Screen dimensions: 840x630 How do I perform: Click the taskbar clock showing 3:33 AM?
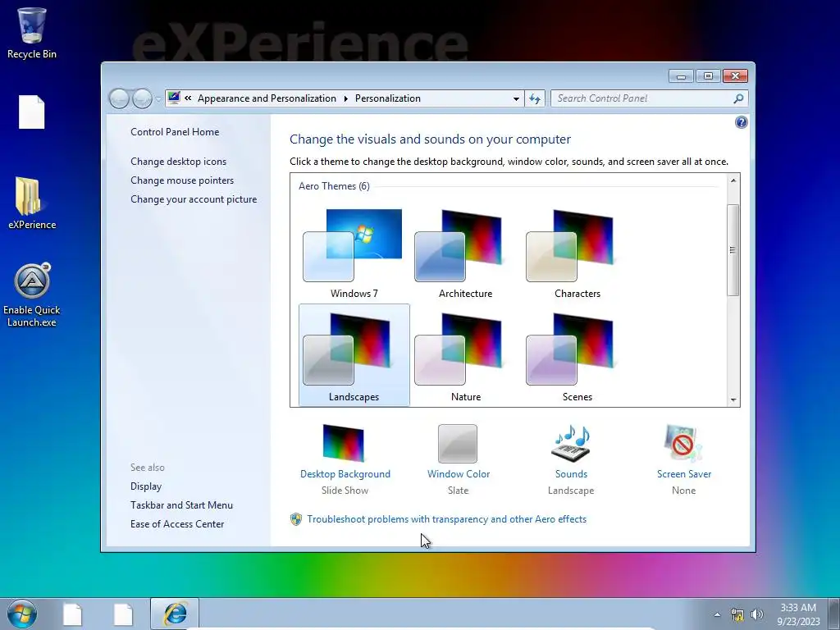click(x=798, y=614)
